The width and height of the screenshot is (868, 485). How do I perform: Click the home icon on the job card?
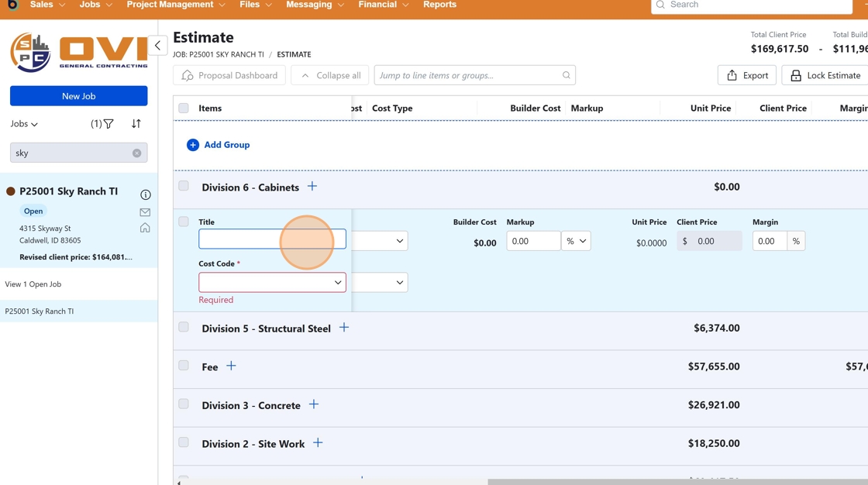(x=145, y=228)
